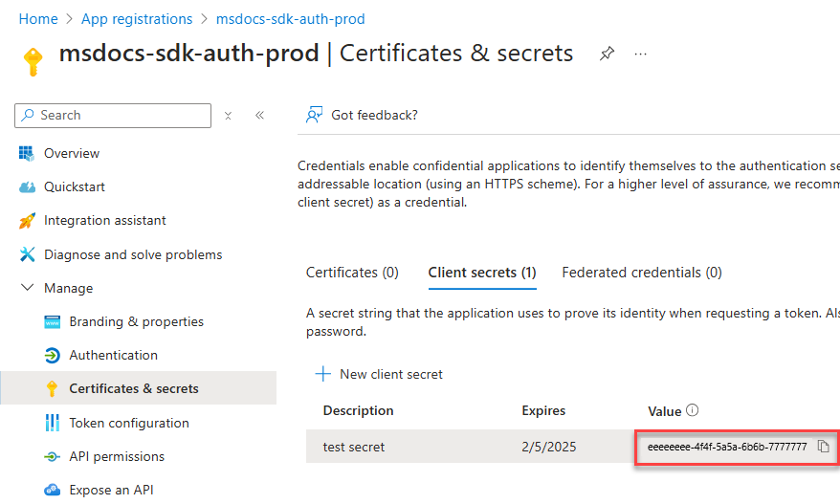Viewport: 840px width, 504px height.
Task: Click the pin icon beside page title
Action: 607,54
